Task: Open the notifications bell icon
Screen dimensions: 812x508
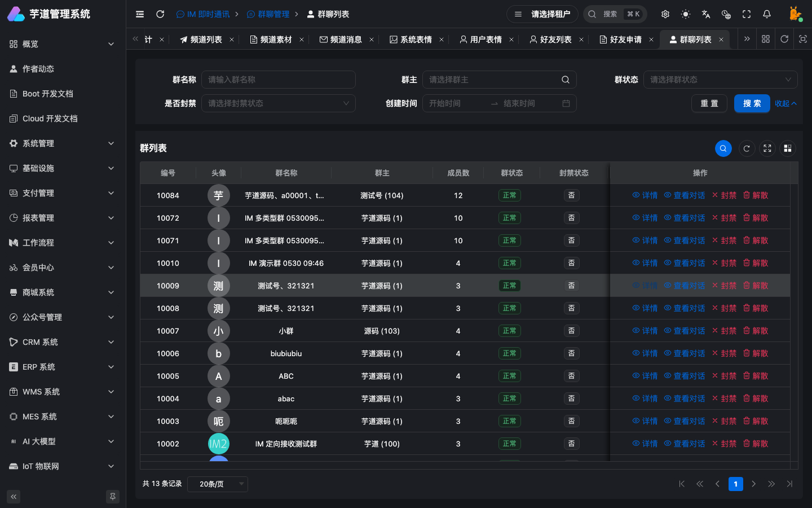Action: 767,14
